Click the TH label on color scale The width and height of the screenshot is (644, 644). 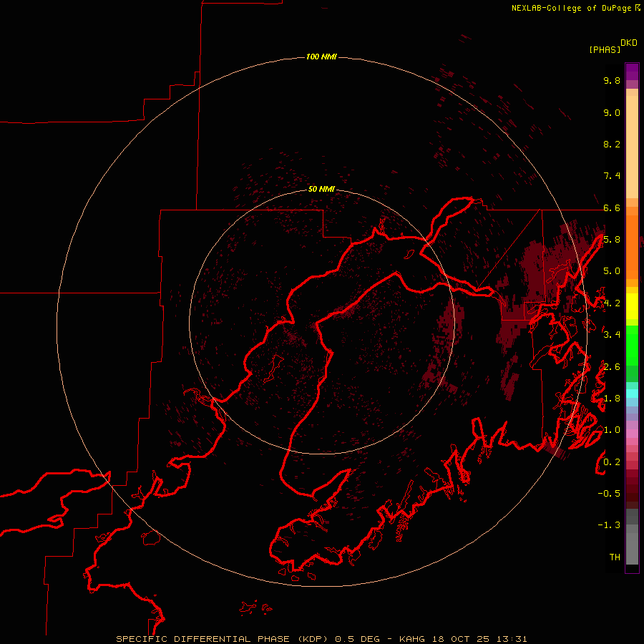(x=615, y=557)
